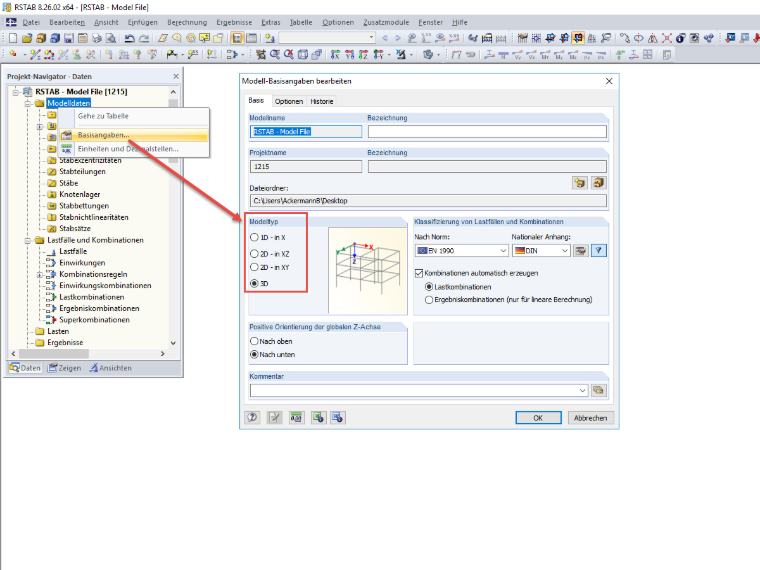Viewport: 760px width, 570px height.
Task: Set Z-axis orientation Nach unten
Action: click(x=254, y=354)
